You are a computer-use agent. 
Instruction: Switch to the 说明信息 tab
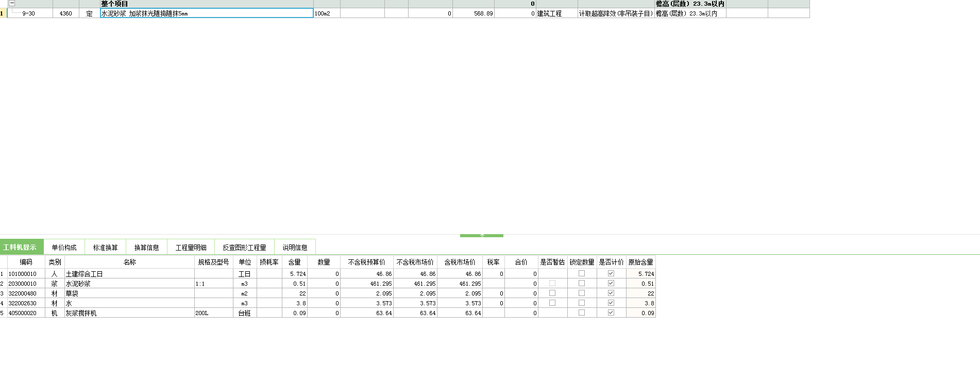(295, 248)
